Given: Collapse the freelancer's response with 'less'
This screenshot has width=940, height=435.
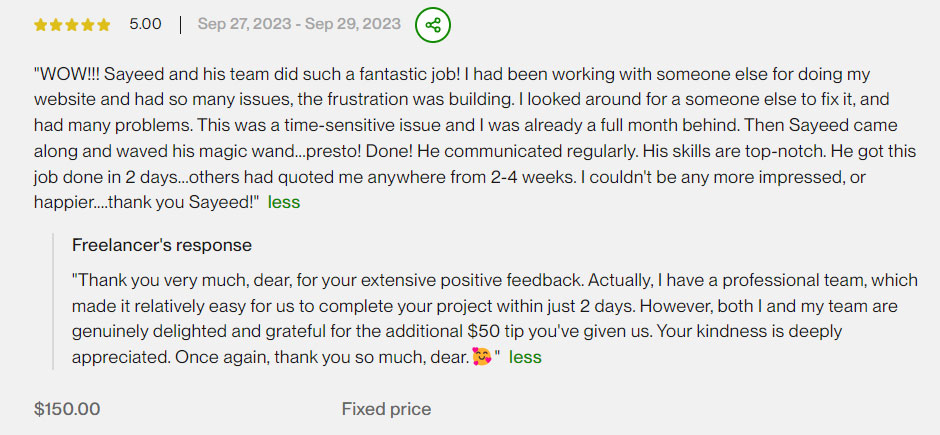Looking at the screenshot, I should coord(525,357).
